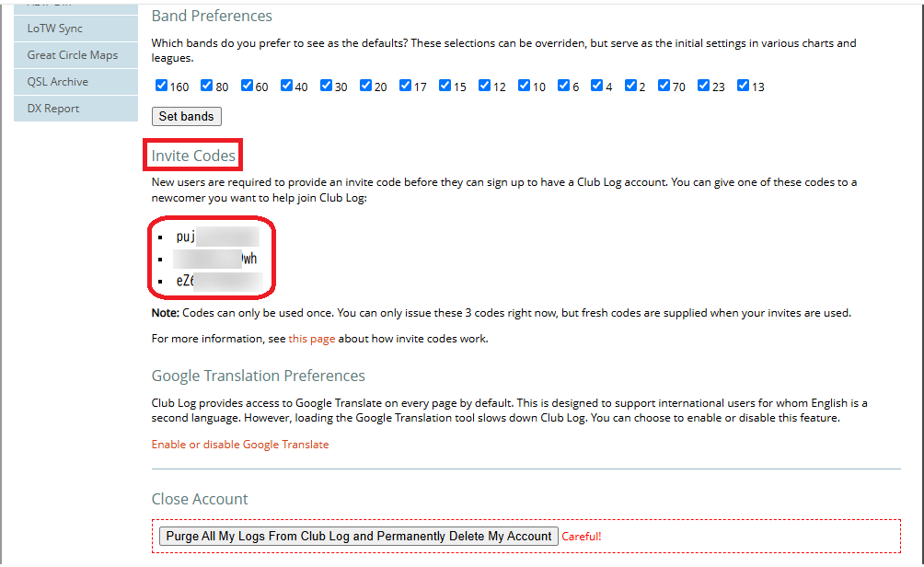Viewport: 924px width, 567px height.
Task: Click the red 'Careful!' warning text
Action: 581,537
